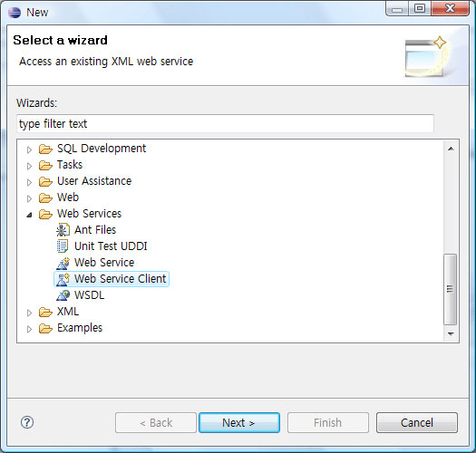This screenshot has width=476, height=453.
Task: Select the Unit Test UDDI document icon
Action: (63, 246)
